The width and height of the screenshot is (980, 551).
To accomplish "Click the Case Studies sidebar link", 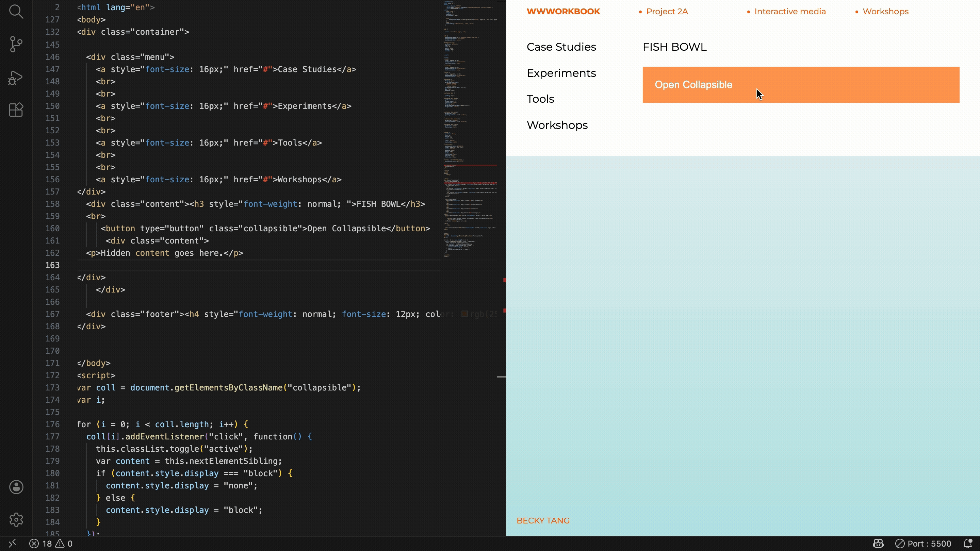I will click(561, 47).
